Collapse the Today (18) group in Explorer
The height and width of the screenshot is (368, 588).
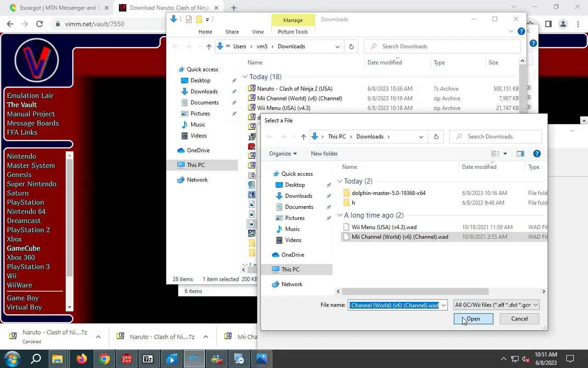point(245,77)
